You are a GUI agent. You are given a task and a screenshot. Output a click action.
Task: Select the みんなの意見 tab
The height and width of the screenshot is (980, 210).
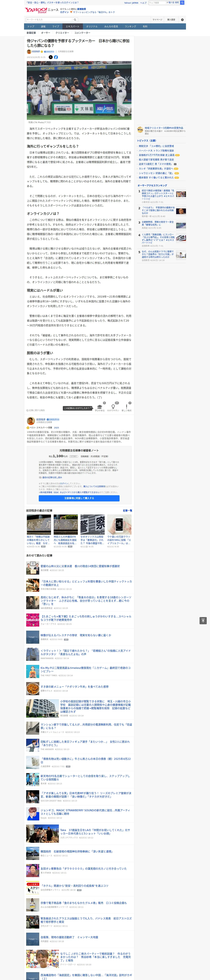[x=111, y=27]
